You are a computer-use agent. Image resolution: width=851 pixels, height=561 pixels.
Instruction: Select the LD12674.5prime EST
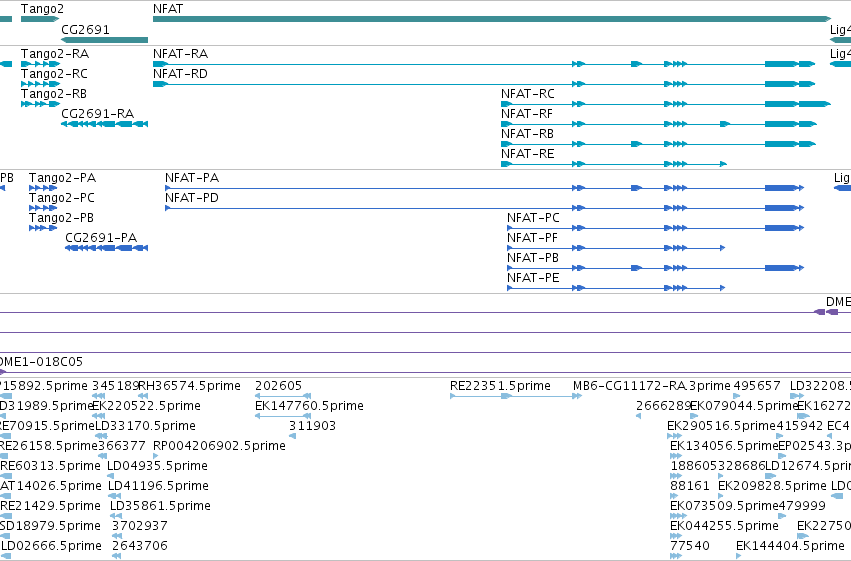coord(771,476)
